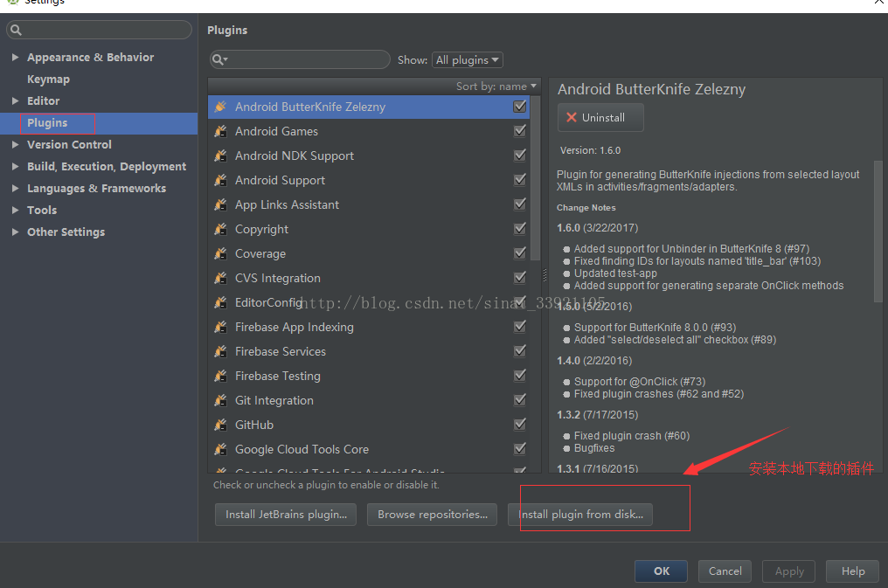Click the Firebase Services plugin icon
Viewport: 888px width, 588px height.
point(221,351)
